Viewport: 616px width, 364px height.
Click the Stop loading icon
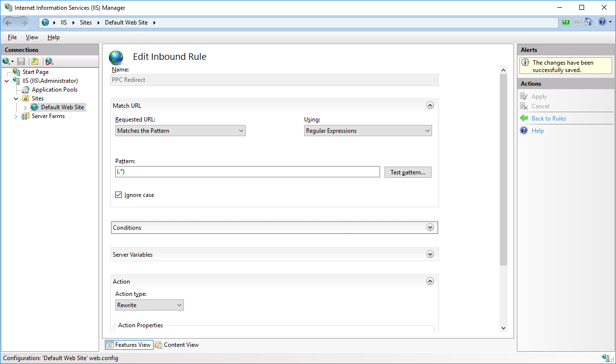(x=577, y=22)
